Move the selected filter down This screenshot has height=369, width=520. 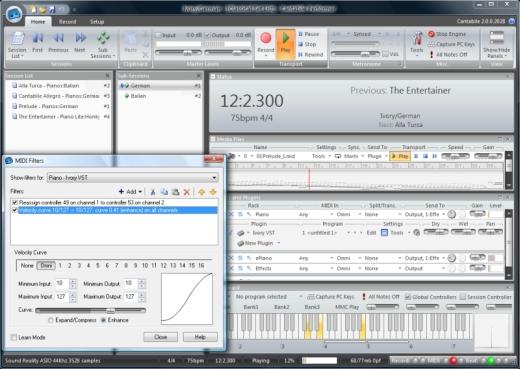[213, 192]
